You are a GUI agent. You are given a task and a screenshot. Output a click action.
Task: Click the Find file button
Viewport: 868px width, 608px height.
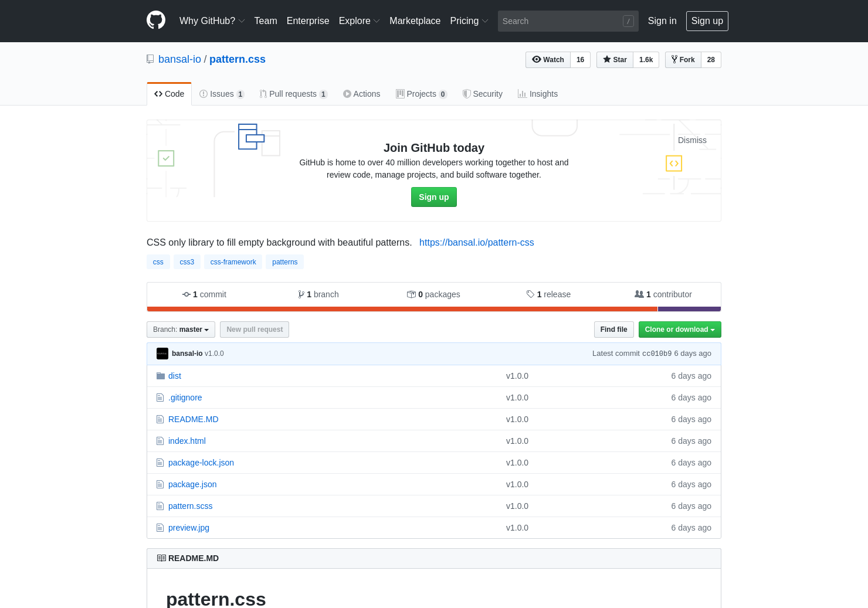614,330
